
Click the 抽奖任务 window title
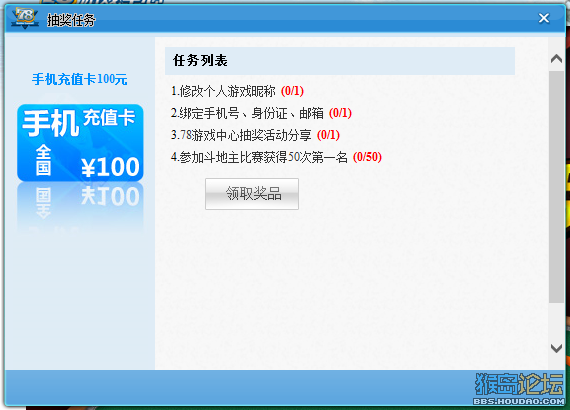(71, 20)
